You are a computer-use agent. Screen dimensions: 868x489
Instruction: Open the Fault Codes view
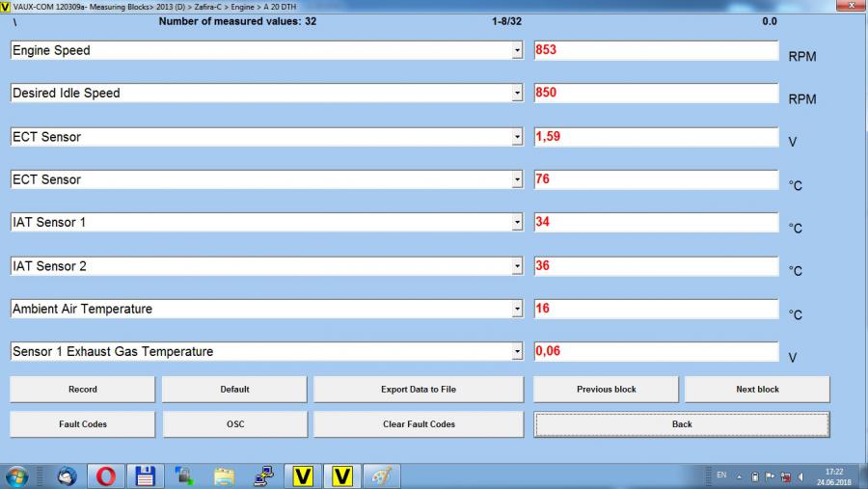(x=82, y=423)
